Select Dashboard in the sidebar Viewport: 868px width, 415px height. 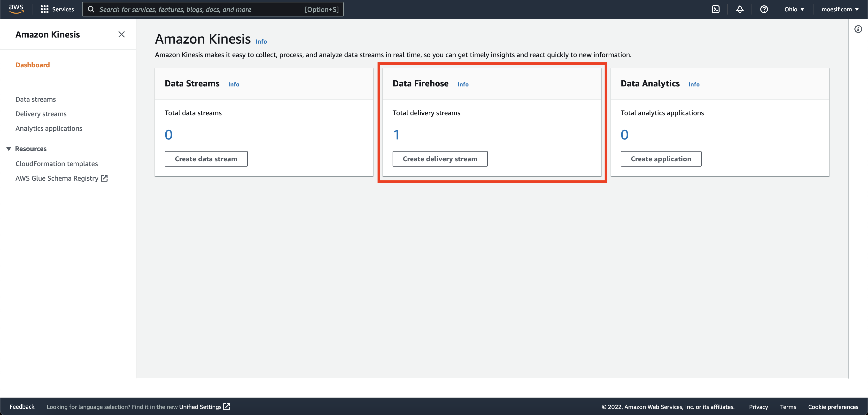coord(32,65)
